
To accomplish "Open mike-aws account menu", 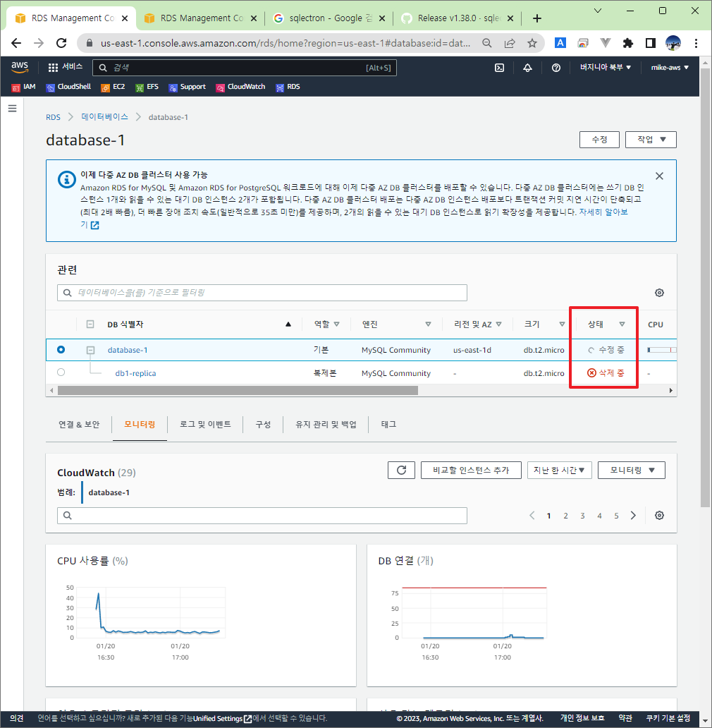I will click(x=670, y=68).
